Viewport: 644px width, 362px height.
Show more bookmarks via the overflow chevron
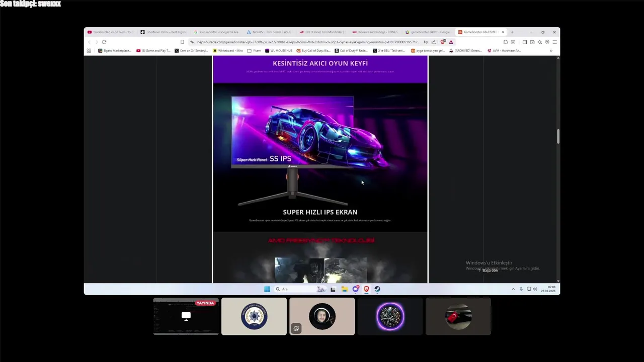click(551, 51)
